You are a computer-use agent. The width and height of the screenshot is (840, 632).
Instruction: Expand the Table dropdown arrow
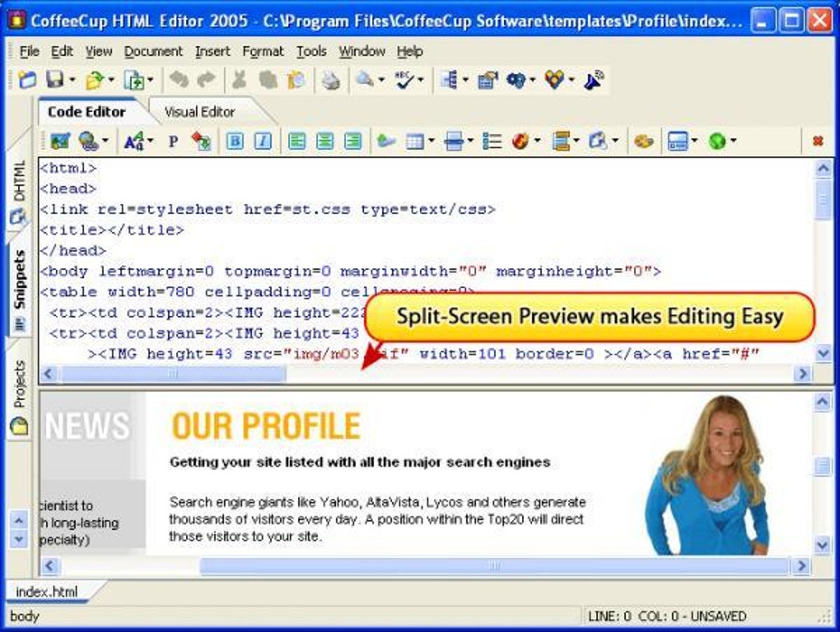(x=432, y=142)
